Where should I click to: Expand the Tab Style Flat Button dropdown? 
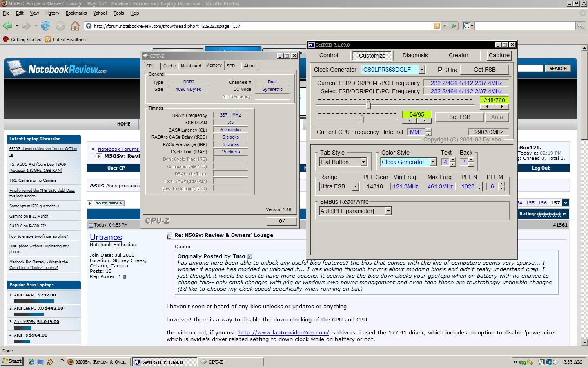(363, 162)
